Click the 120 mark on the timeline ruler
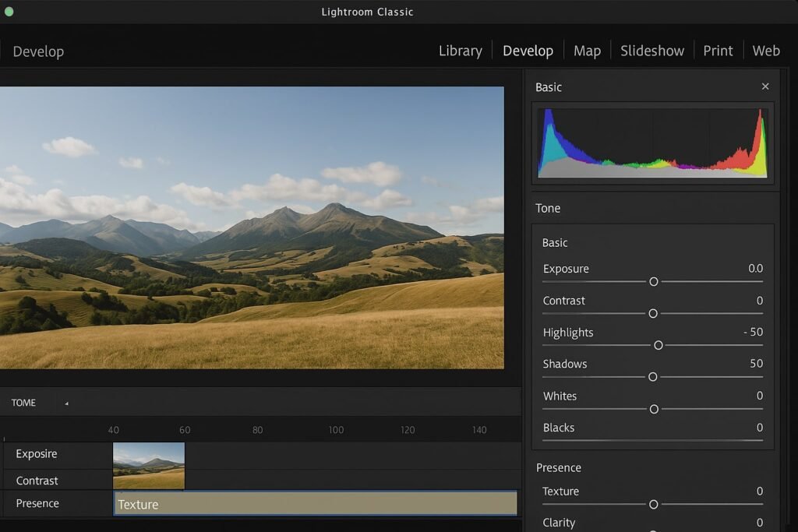 click(408, 430)
